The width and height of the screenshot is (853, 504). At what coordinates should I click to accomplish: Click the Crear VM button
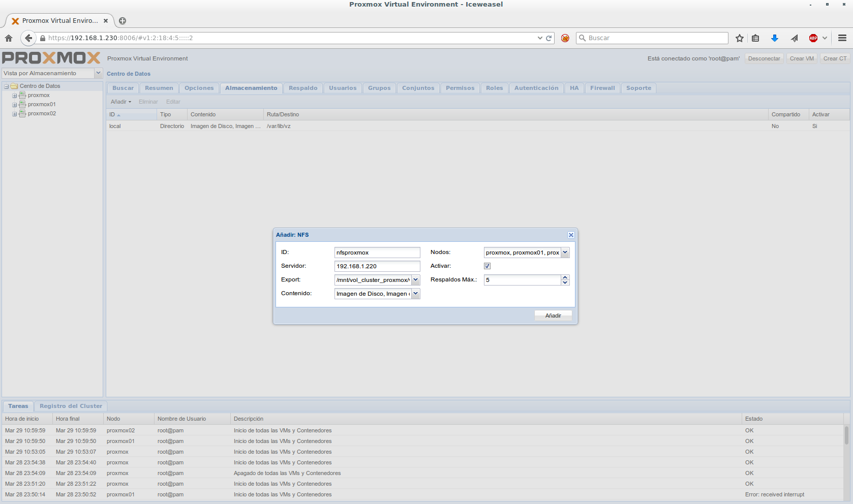pos(802,58)
